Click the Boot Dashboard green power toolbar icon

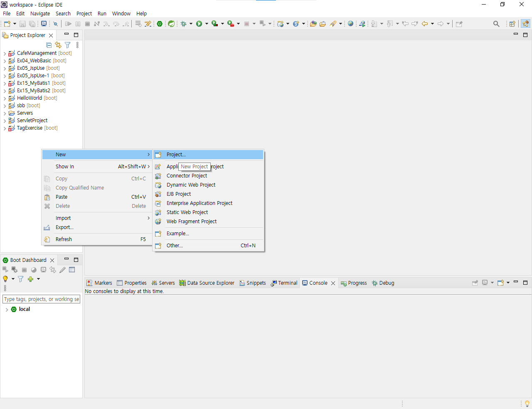(160, 24)
